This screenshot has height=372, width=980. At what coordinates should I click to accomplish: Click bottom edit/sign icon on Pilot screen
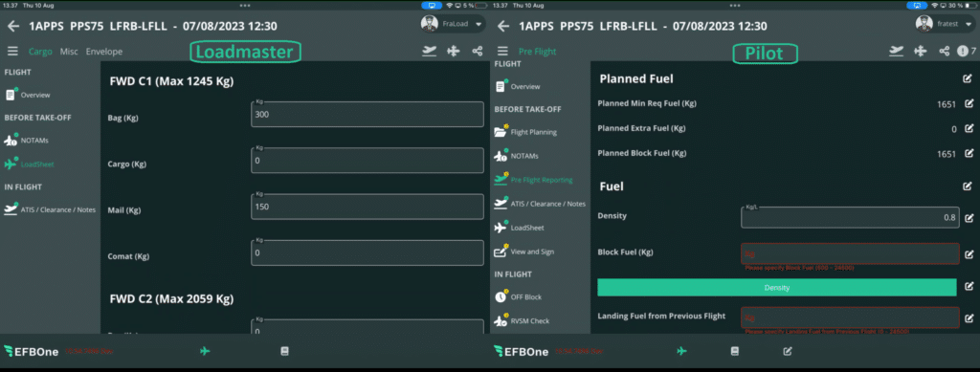click(x=788, y=351)
